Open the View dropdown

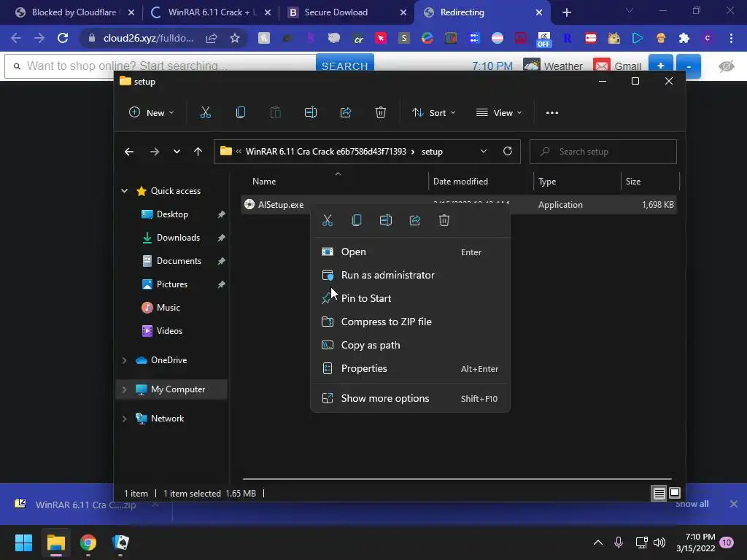tap(499, 113)
